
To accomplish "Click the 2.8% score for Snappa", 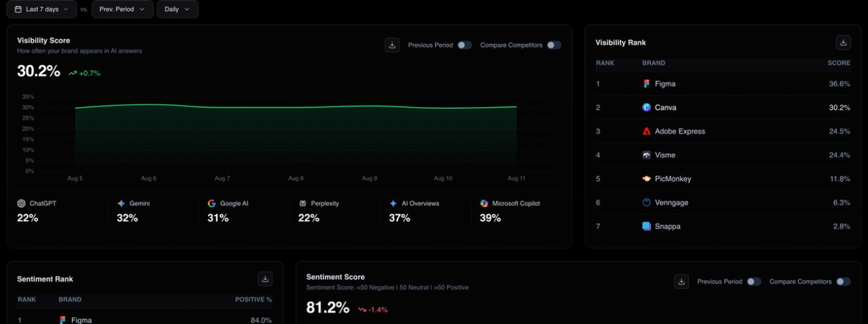I will [842, 226].
